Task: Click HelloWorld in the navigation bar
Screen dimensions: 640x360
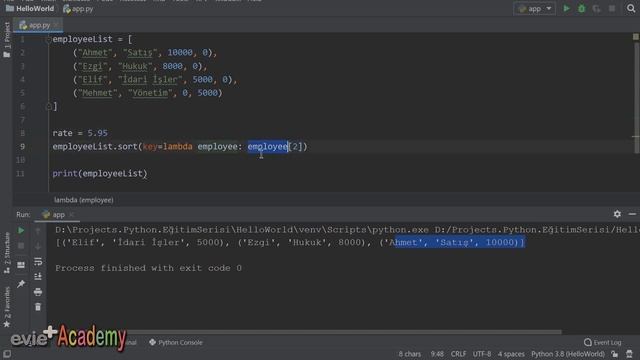Action: pos(30,8)
